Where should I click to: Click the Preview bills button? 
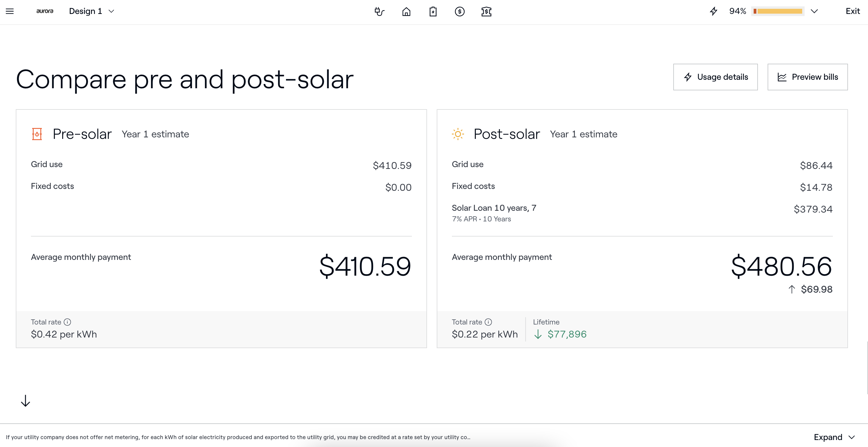[x=807, y=77]
